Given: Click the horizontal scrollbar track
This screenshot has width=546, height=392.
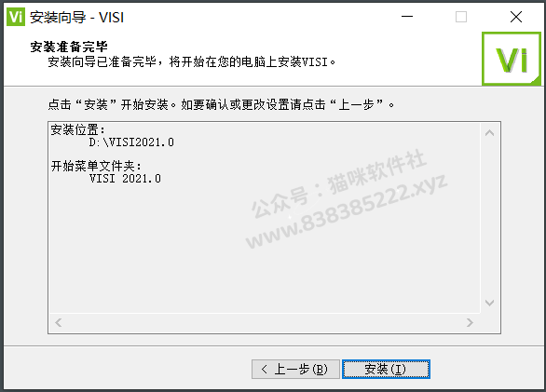Looking at the screenshot, I should coord(264,322).
